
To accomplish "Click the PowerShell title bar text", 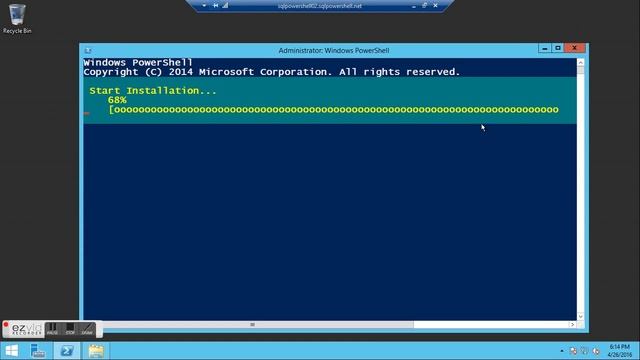I will 333,51.
